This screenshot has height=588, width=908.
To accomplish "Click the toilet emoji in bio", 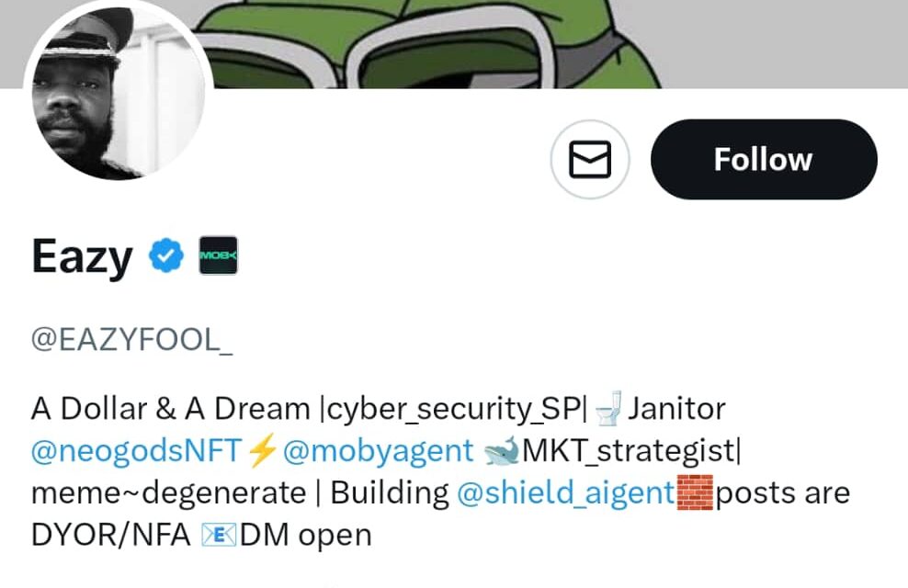I will pos(607,409).
